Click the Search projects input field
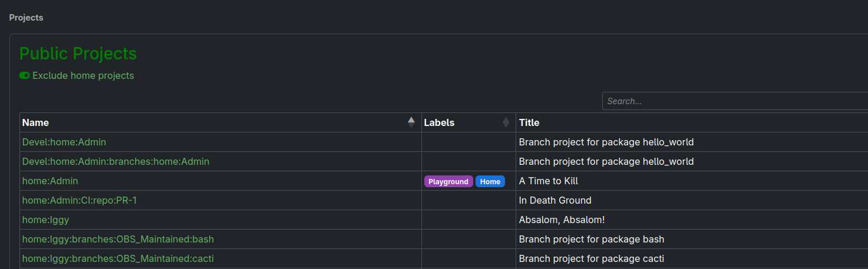Screen dimensions: 868x269 [734, 101]
